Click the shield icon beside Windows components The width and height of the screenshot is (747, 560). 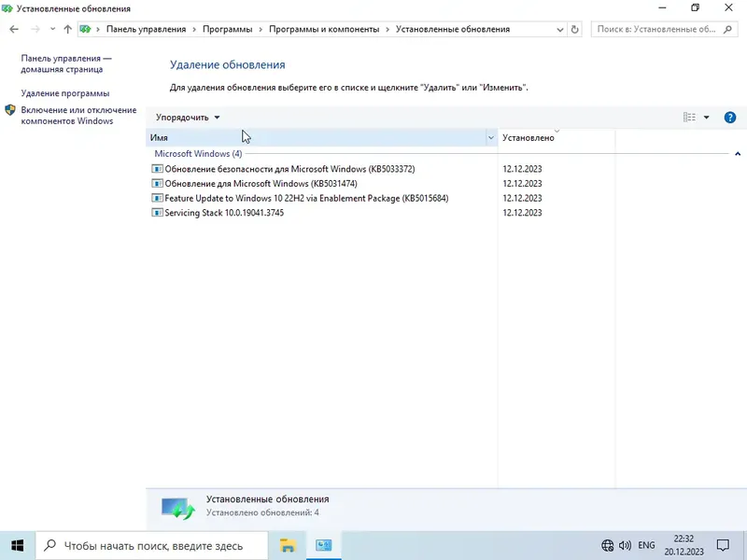pos(10,110)
